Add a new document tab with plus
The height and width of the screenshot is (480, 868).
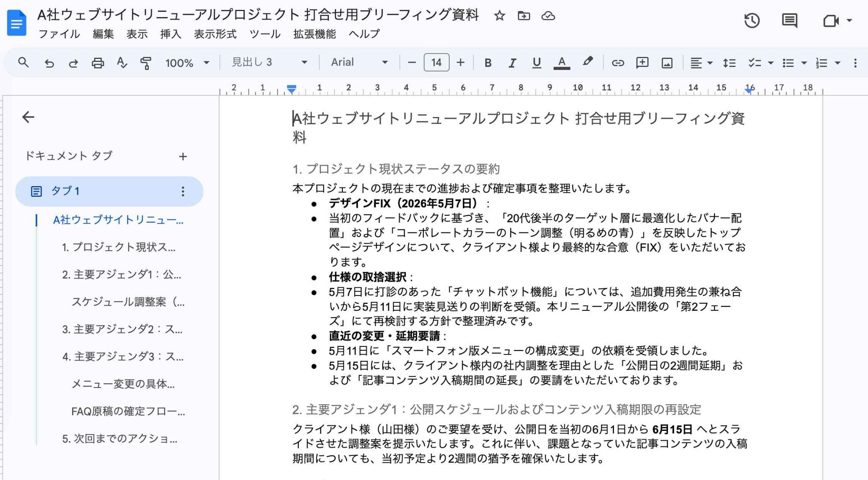[x=183, y=156]
